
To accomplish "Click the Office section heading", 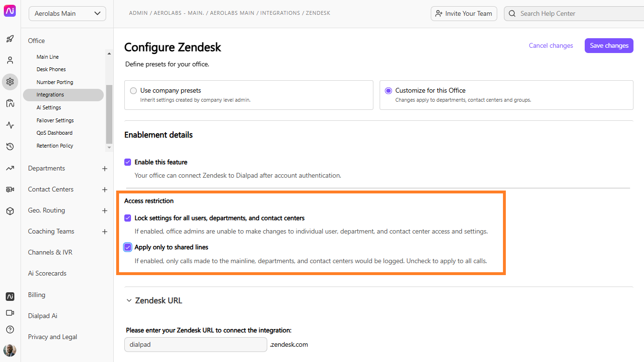I will 36,41.
